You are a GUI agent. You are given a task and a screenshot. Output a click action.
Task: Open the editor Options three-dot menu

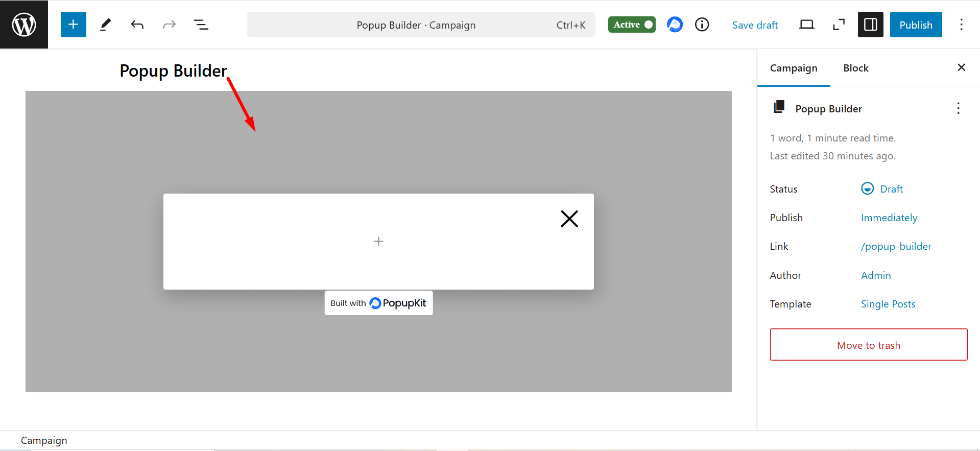(961, 25)
